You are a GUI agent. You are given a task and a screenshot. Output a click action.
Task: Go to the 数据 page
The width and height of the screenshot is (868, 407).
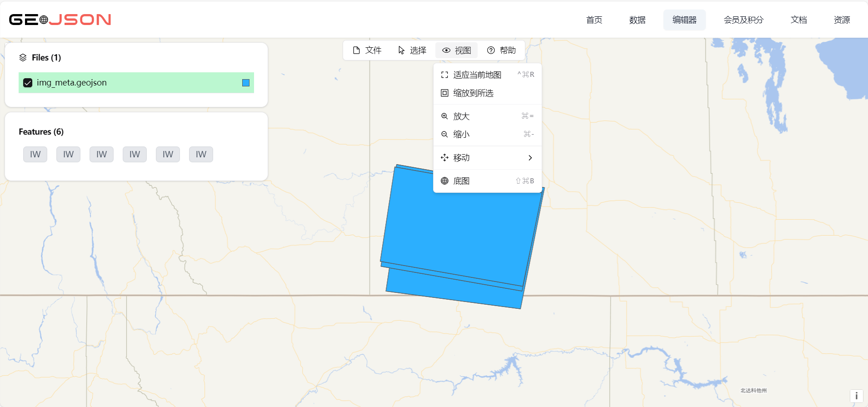637,20
